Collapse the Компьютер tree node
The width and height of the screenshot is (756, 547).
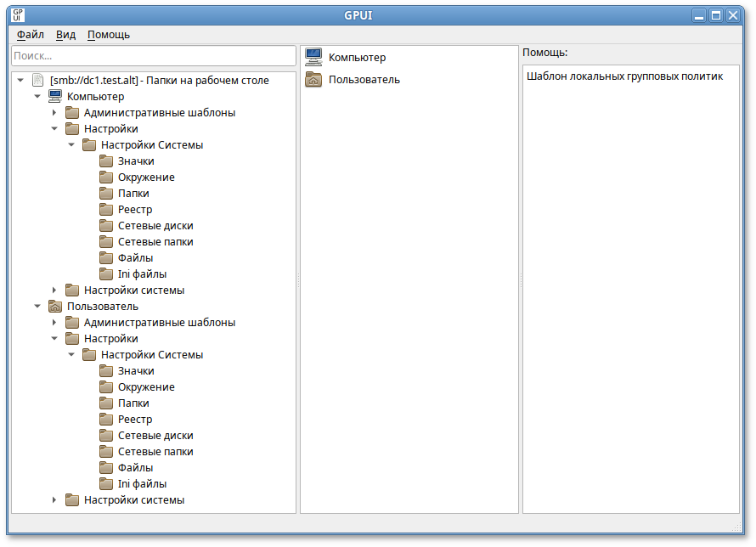coord(37,97)
